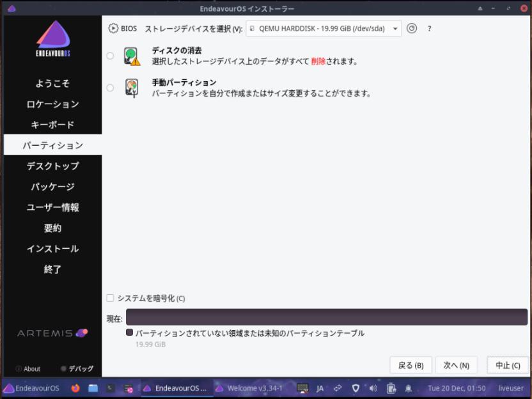Click the erase disk drive warning icon
The height and width of the screenshot is (399, 532).
pyautogui.click(x=132, y=56)
